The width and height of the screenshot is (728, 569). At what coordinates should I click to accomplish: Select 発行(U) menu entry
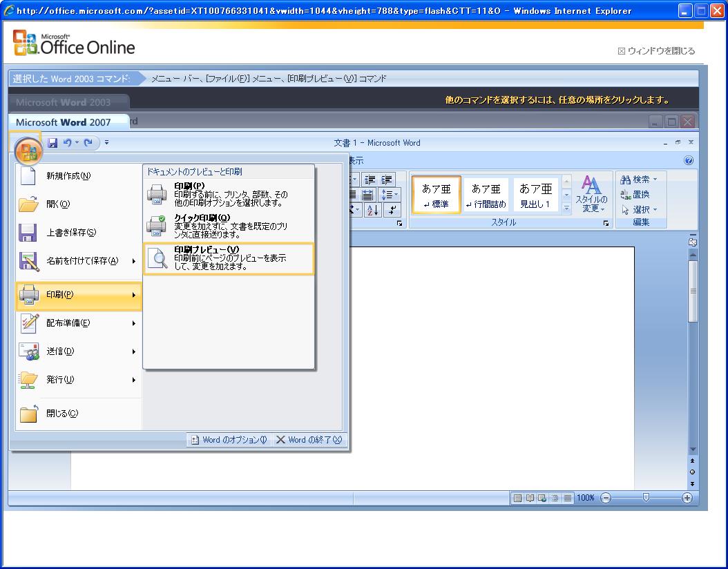pos(79,380)
